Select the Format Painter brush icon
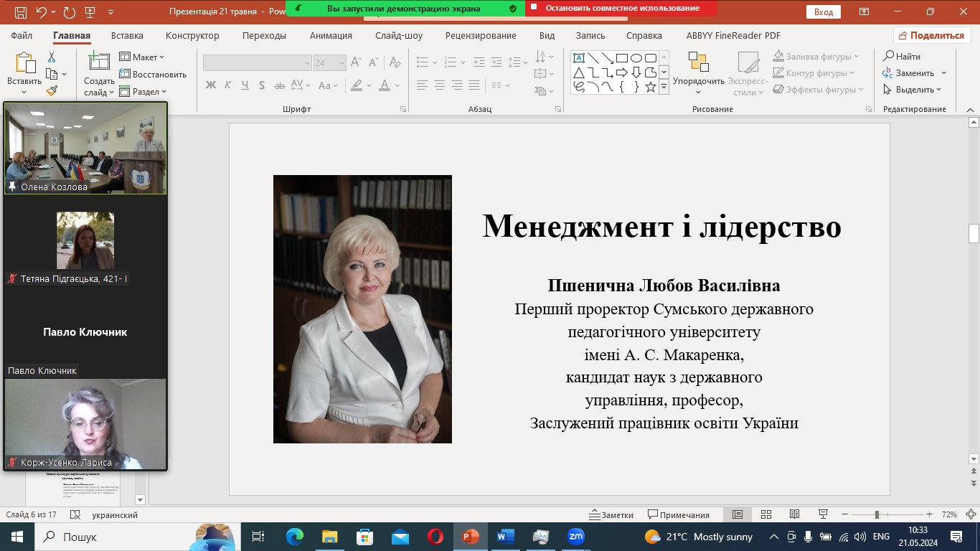 coord(52,90)
